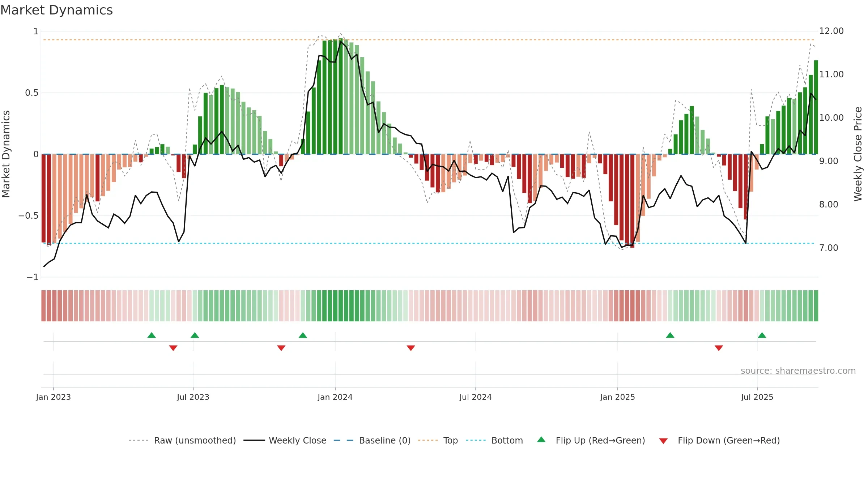The width and height of the screenshot is (868, 488).
Task: Toggle Bottom legend entry
Action: [494, 440]
